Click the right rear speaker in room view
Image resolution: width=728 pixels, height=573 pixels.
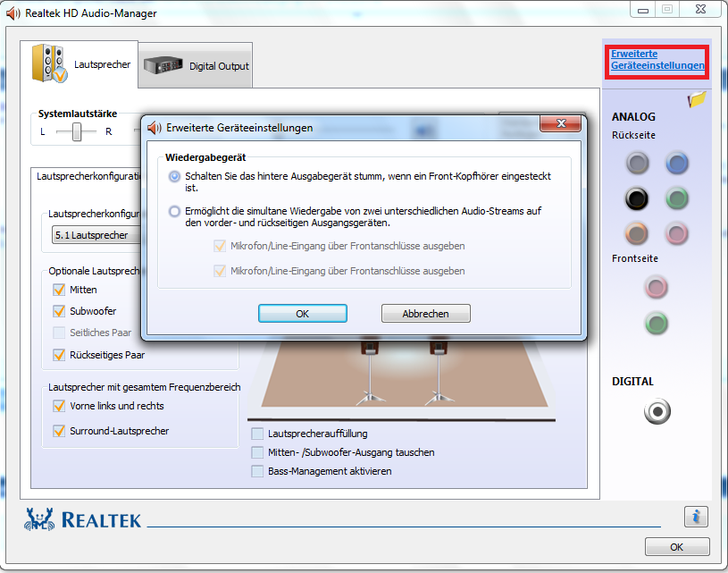pos(439,372)
